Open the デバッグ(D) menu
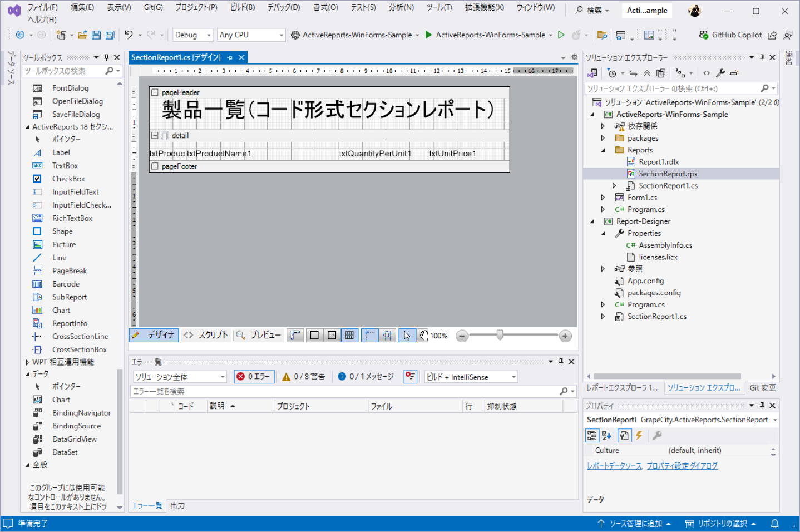Viewport: 800px width, 532px height. (283, 7)
